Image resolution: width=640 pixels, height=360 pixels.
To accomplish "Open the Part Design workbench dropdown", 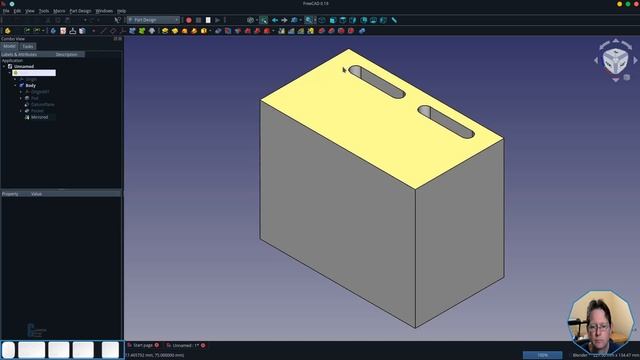I will (x=153, y=20).
